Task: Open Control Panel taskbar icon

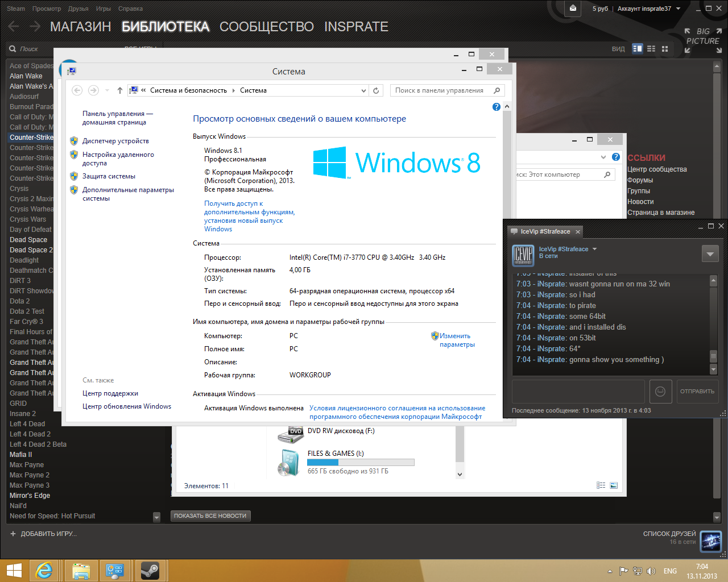Action: pyautogui.click(x=115, y=571)
